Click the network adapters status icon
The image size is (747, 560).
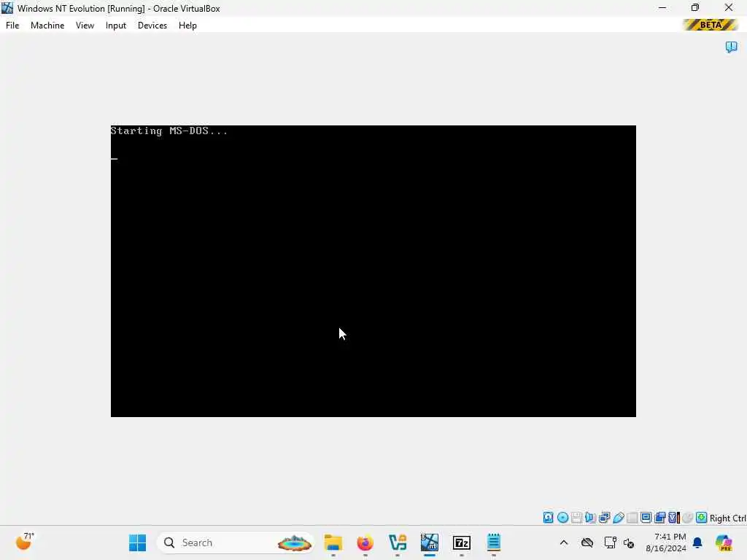tap(605, 518)
